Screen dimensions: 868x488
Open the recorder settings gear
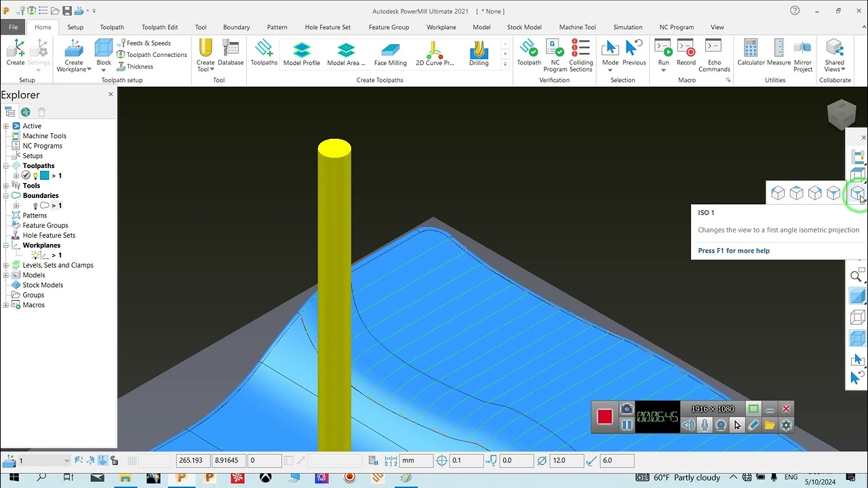[x=786, y=425]
